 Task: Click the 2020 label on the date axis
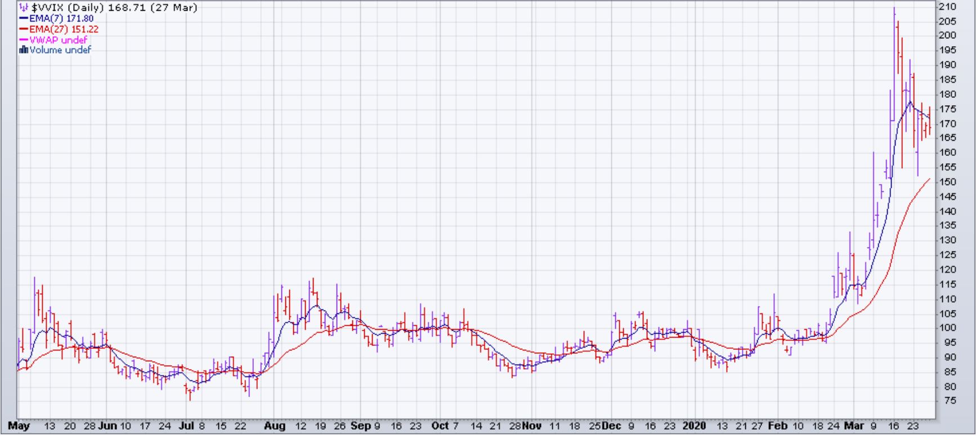click(x=694, y=426)
